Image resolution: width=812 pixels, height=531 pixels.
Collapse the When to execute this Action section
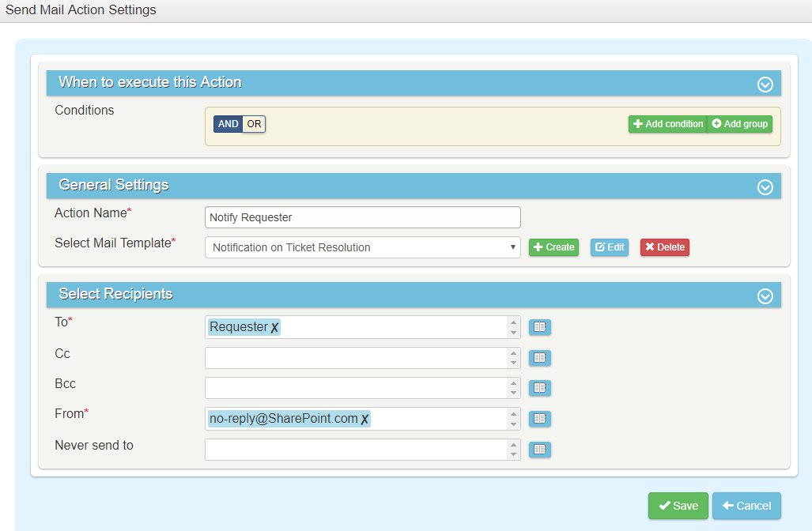[x=765, y=85]
